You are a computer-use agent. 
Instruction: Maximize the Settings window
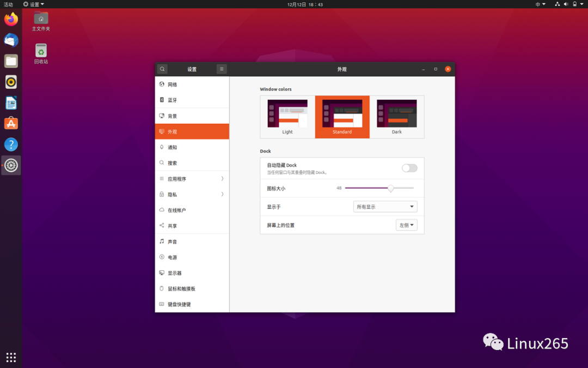pos(436,69)
